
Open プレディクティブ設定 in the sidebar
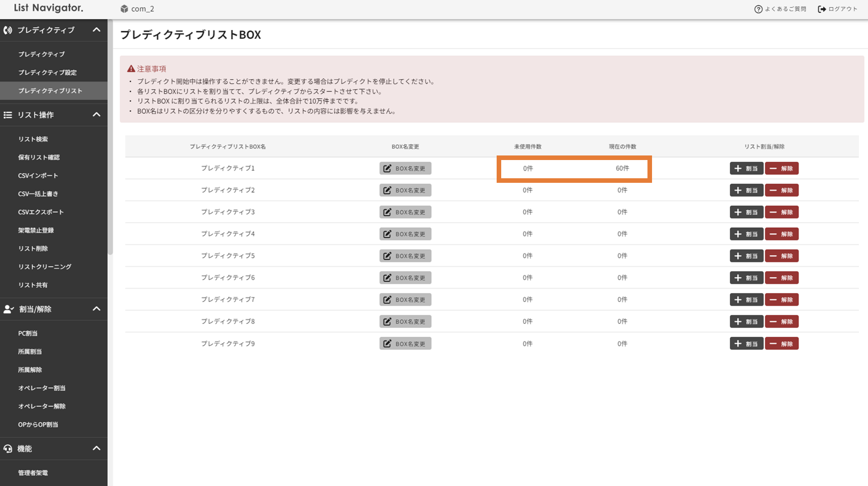click(x=47, y=72)
